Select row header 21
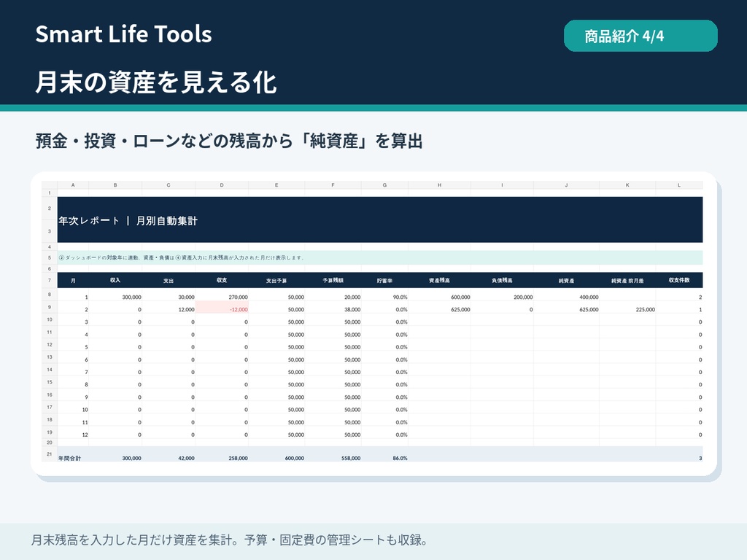Screen dimensions: 747x560 [x=49, y=454]
